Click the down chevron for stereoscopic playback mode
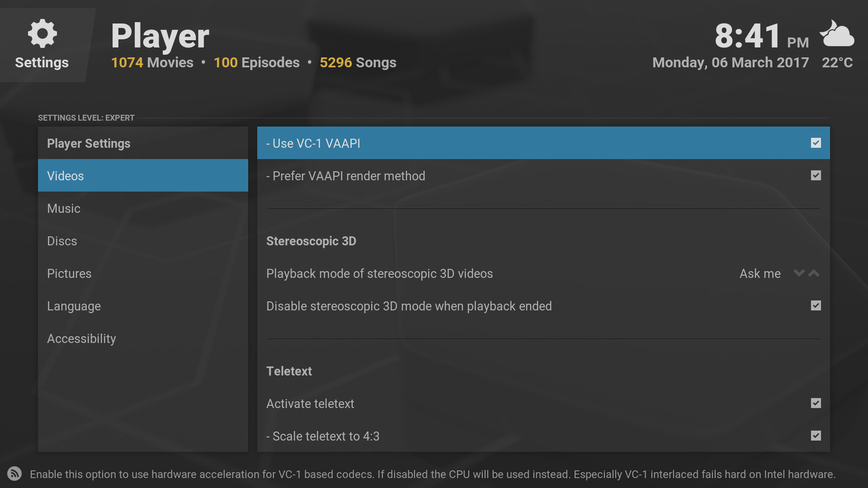This screenshot has height=488, width=868. [799, 273]
